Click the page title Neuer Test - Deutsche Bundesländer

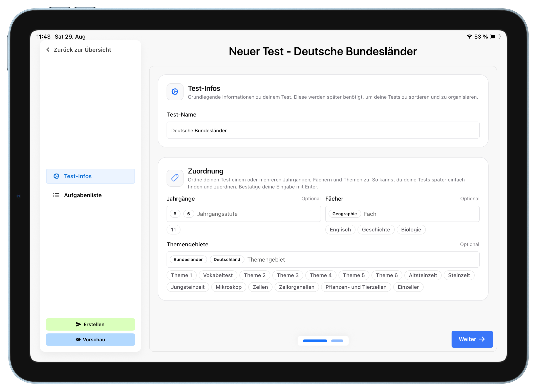click(x=323, y=51)
